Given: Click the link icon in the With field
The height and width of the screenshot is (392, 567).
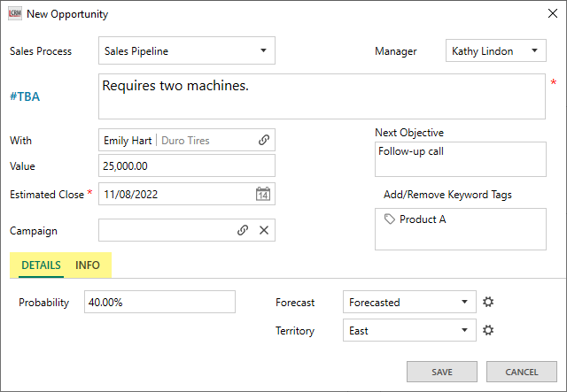Looking at the screenshot, I should (x=263, y=140).
